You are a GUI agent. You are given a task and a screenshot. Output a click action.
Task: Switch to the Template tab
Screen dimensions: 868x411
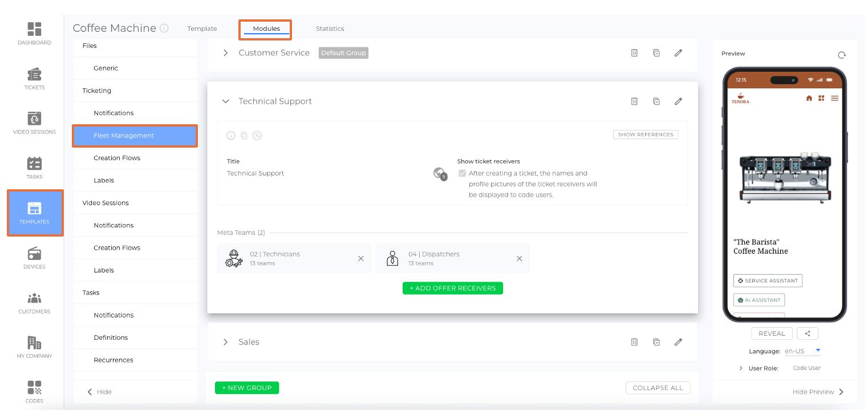[x=202, y=29]
